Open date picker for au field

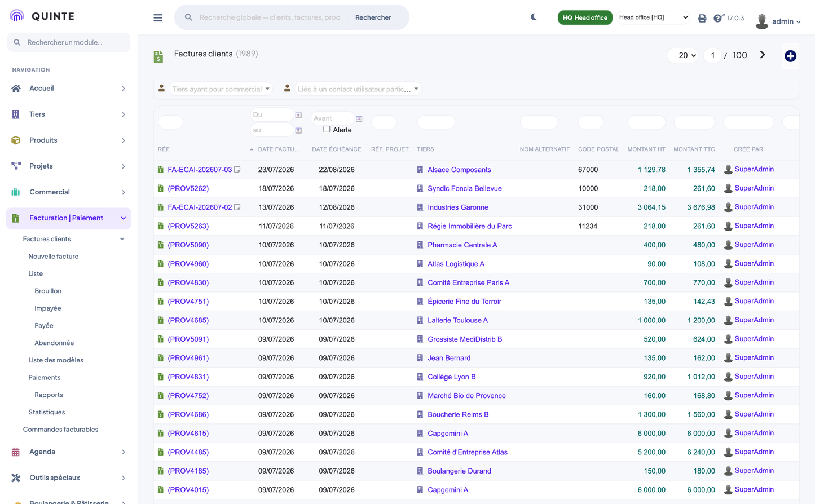click(298, 130)
